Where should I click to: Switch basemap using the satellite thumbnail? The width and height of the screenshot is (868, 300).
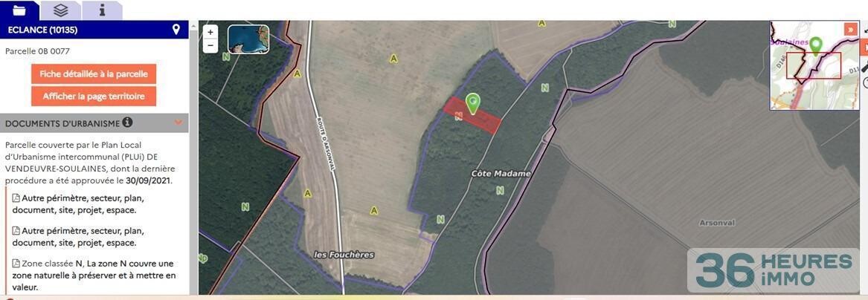(248, 39)
